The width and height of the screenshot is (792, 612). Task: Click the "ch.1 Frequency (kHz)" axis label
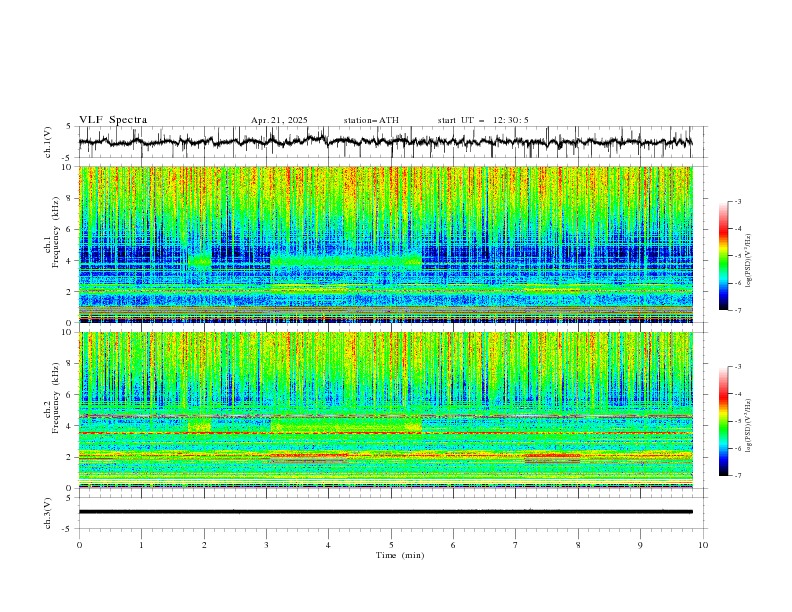[52, 244]
